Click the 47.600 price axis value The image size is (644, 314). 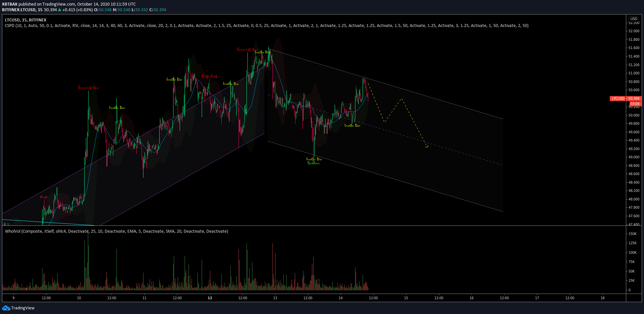(x=634, y=216)
